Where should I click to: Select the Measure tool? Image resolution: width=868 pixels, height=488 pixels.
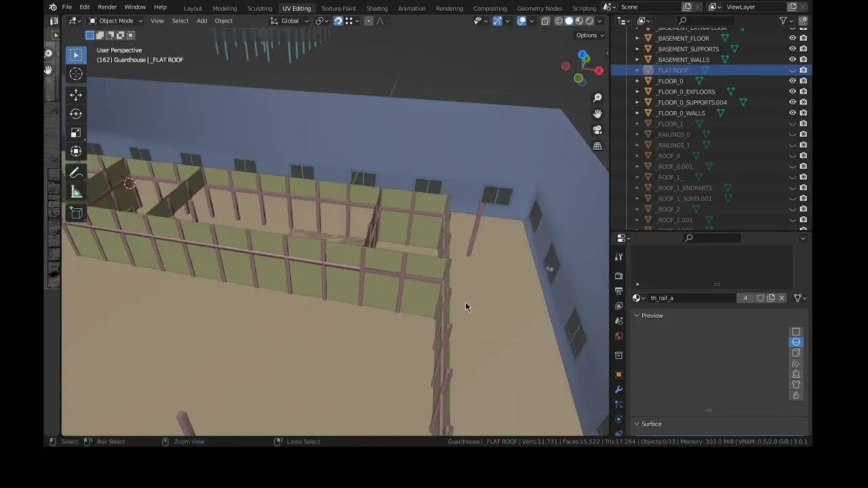(x=76, y=192)
